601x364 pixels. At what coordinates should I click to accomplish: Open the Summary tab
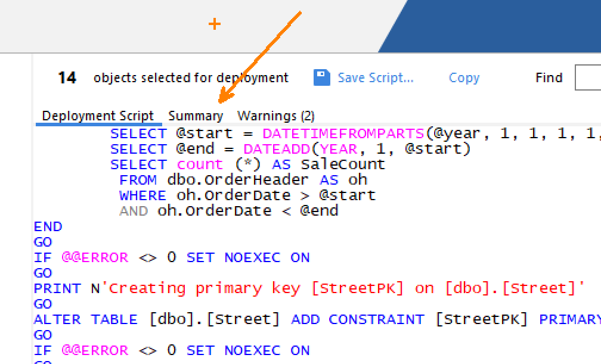(196, 116)
